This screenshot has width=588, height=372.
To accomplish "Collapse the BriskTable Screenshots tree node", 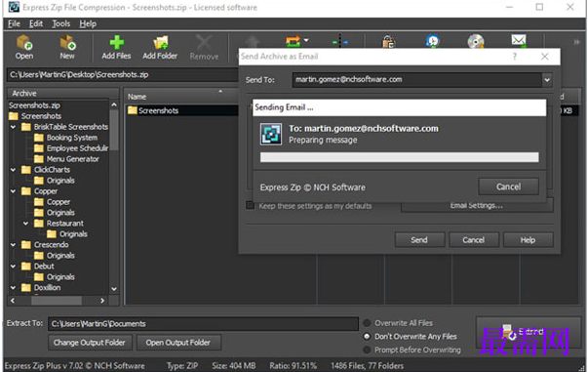I will (13, 127).
